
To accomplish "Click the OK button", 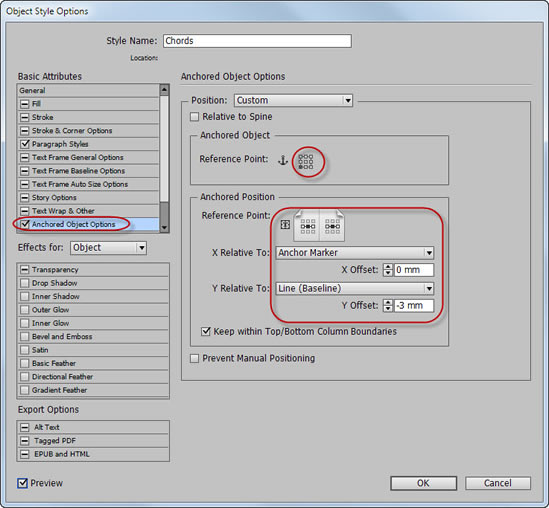I will tap(423, 483).
